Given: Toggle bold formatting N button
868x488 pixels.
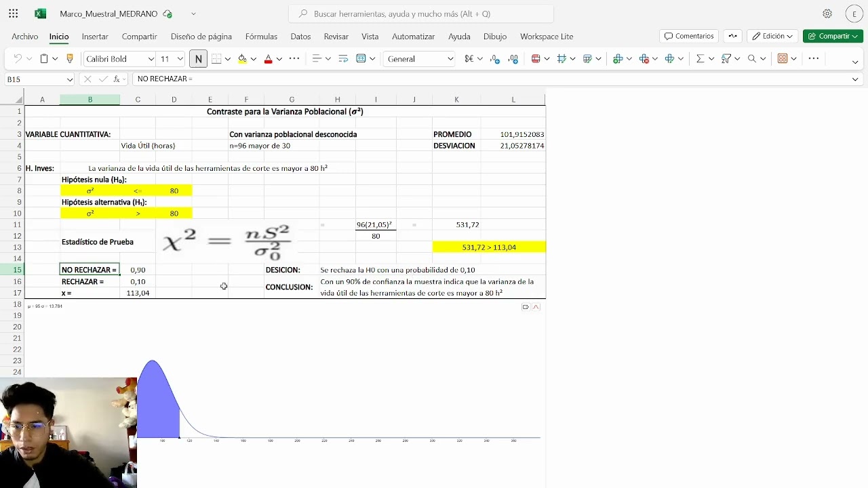Looking at the screenshot, I should [198, 59].
